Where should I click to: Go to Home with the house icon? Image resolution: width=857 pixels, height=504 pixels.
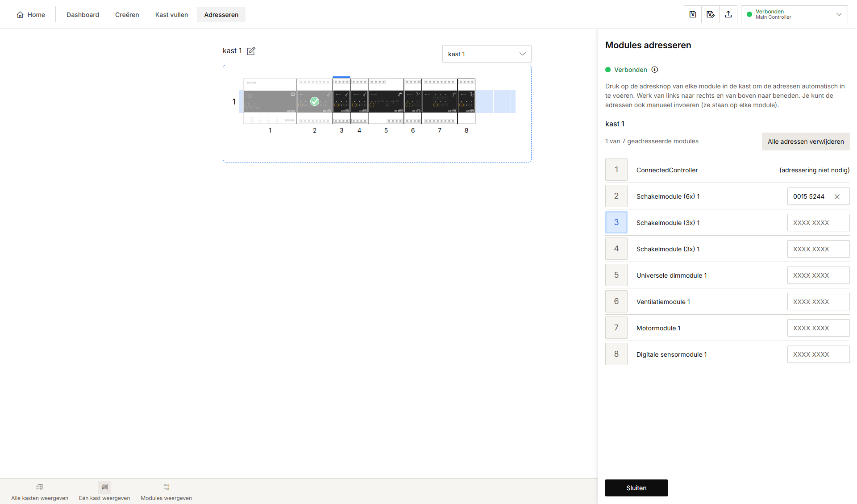coord(31,15)
